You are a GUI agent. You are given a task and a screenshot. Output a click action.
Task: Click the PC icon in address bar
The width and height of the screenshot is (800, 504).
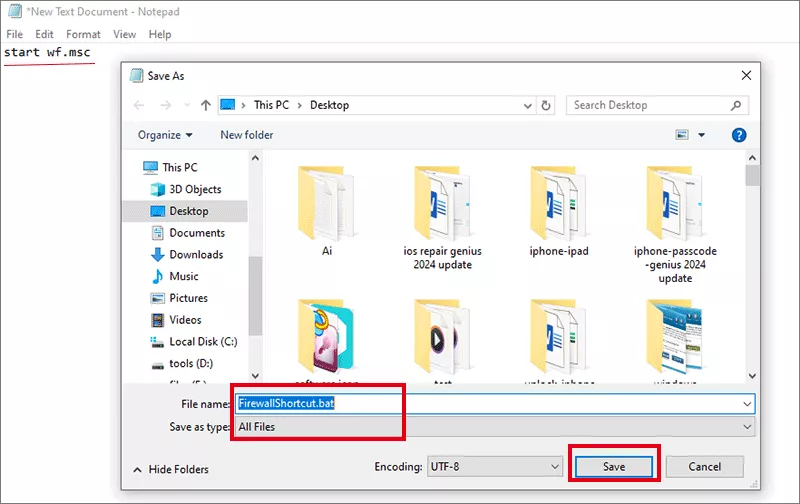point(228,105)
